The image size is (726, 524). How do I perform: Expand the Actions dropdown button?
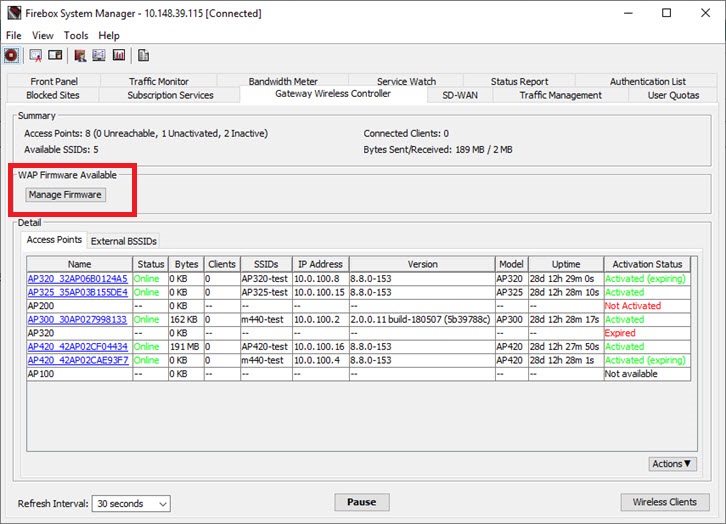tap(671, 464)
